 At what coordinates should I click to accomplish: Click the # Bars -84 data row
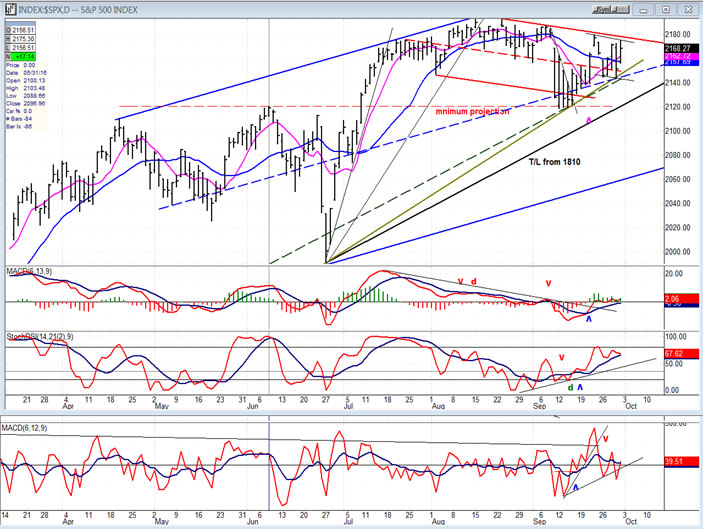point(19,119)
